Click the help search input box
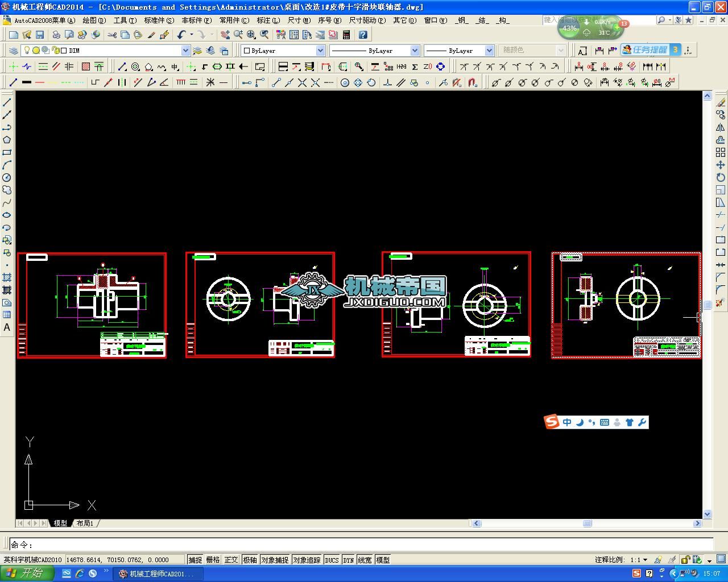728x582 pixels. pyautogui.click(x=599, y=20)
